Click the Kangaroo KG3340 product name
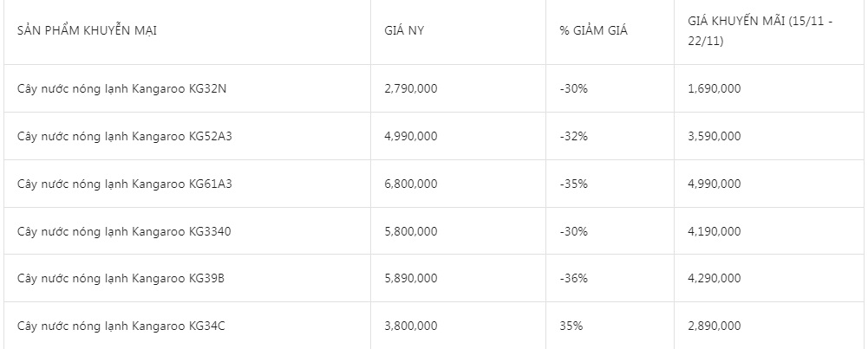Viewport: 868px width, 349px height. [124, 231]
